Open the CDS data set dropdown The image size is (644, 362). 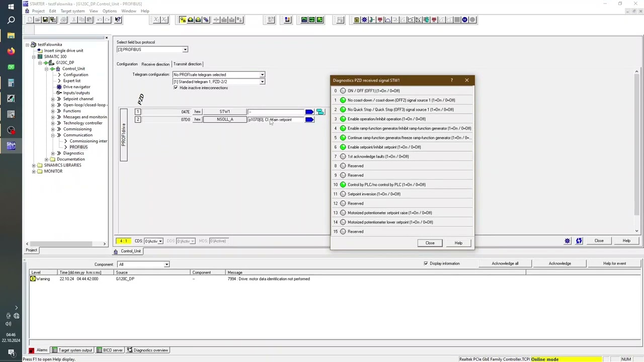point(160,241)
